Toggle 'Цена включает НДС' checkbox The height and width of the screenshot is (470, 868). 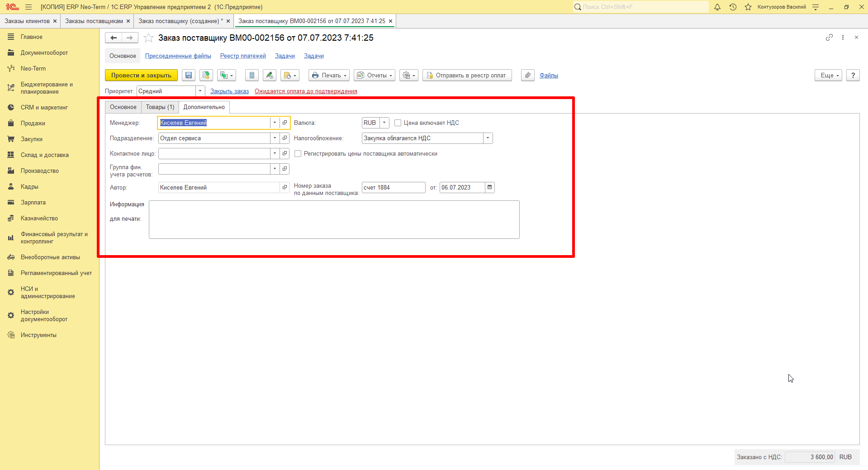point(398,123)
